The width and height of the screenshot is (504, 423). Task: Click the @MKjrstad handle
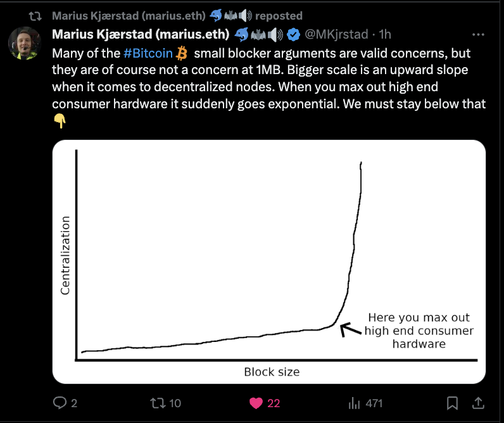[336, 34]
